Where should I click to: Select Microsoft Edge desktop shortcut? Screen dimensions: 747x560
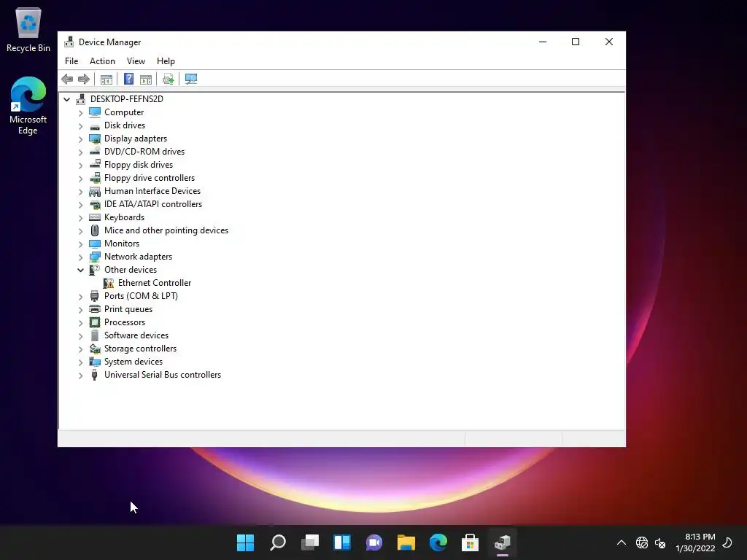(28, 106)
